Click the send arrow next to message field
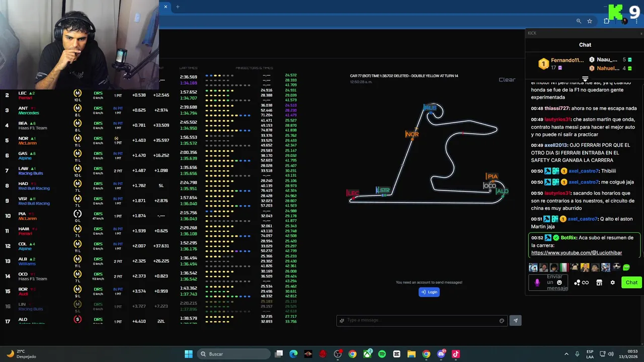644x362 pixels. point(515,320)
